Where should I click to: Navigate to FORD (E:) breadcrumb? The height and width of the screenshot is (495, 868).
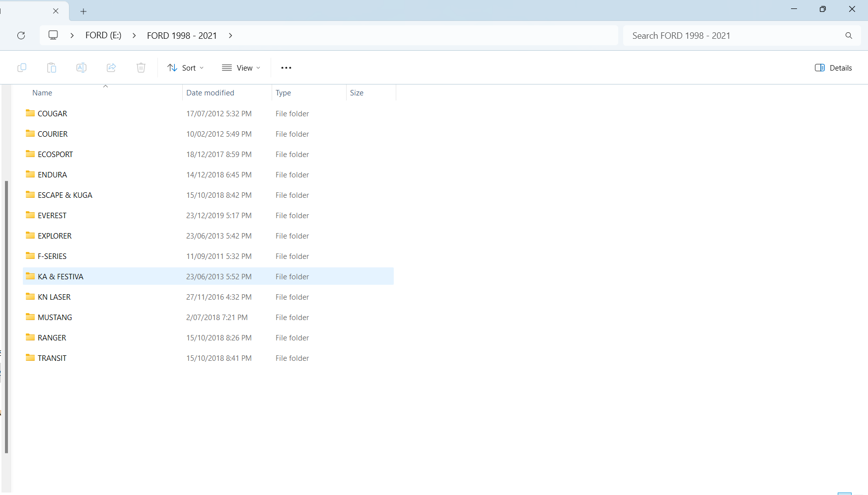click(103, 35)
